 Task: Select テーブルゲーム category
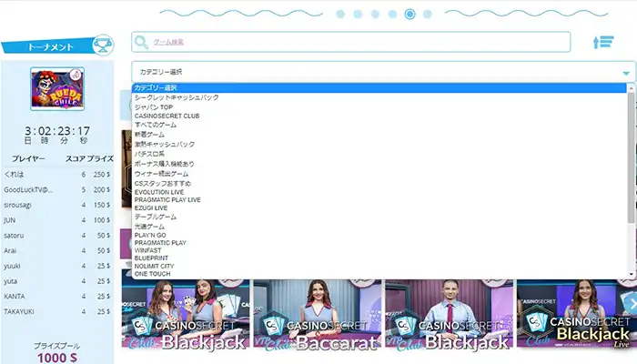coord(156,217)
